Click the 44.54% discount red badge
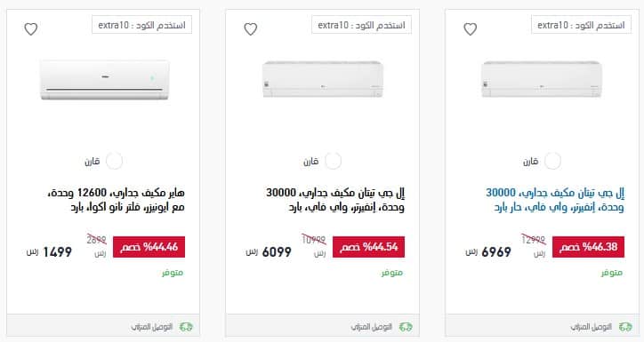The height and width of the screenshot is (342, 644). tap(368, 247)
